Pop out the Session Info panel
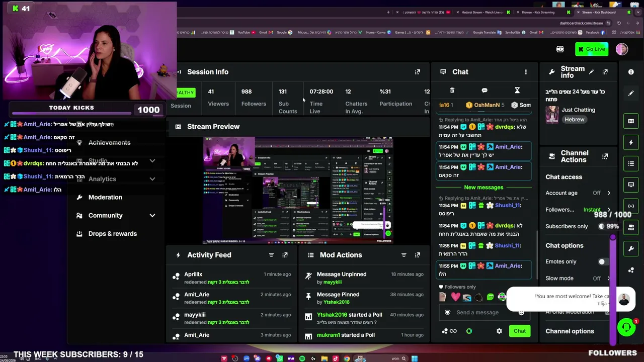The image size is (644, 362). click(x=418, y=72)
